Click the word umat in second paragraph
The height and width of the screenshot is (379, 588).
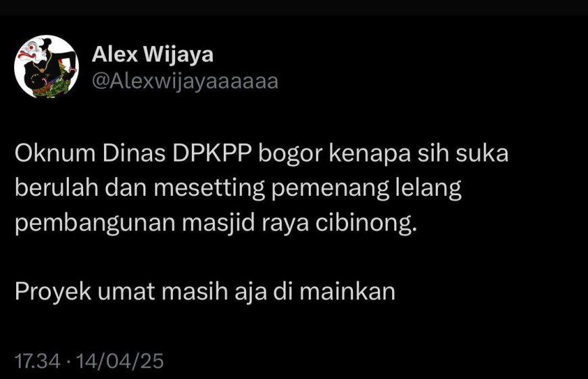coord(126,293)
